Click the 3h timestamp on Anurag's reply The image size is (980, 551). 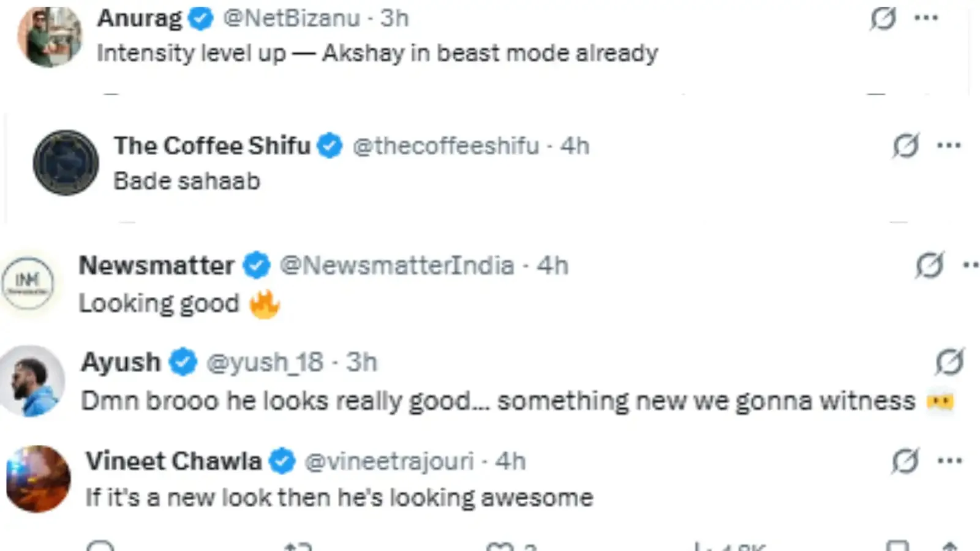[394, 18]
